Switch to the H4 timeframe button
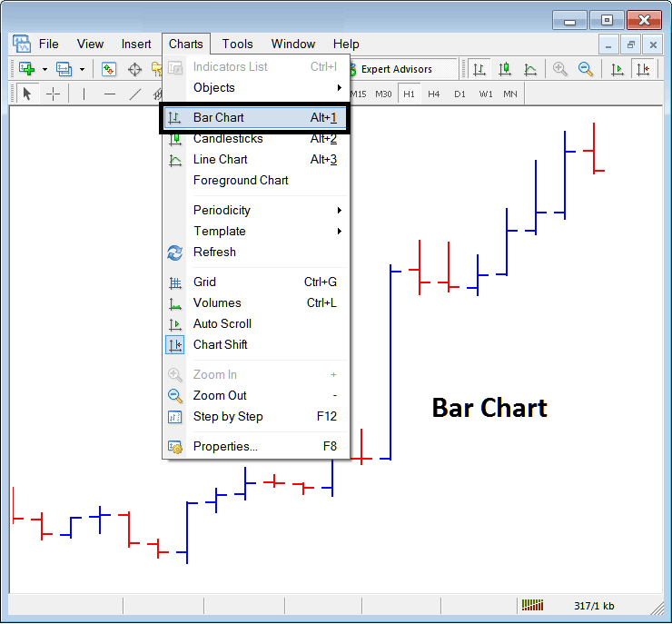Screen dimensions: 672x624 pos(434,94)
